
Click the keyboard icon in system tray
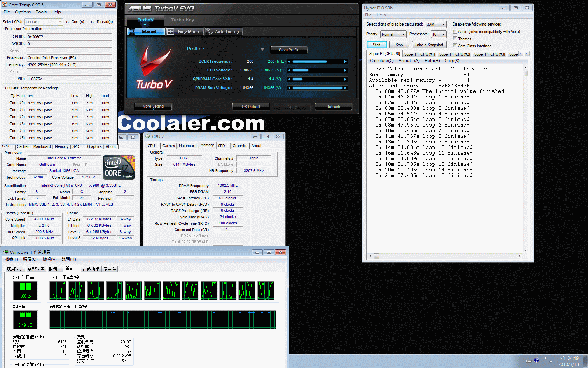coord(529,361)
